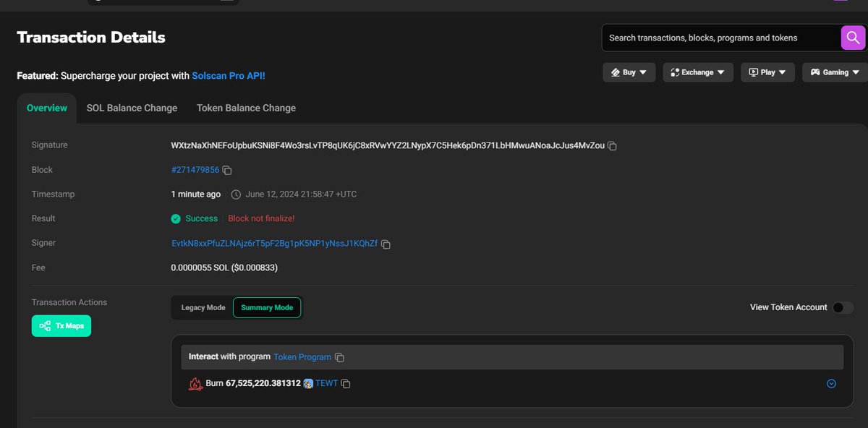This screenshot has width=868, height=428.
Task: Open the Play dropdown
Action: pyautogui.click(x=767, y=72)
